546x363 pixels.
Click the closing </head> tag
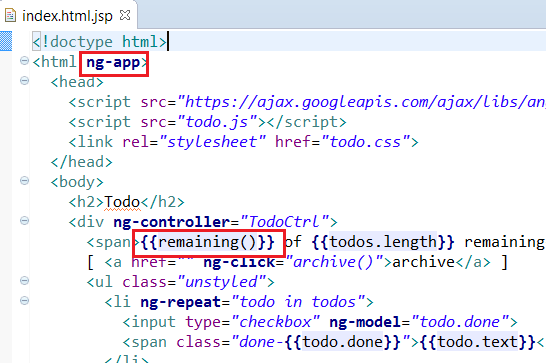(81, 162)
